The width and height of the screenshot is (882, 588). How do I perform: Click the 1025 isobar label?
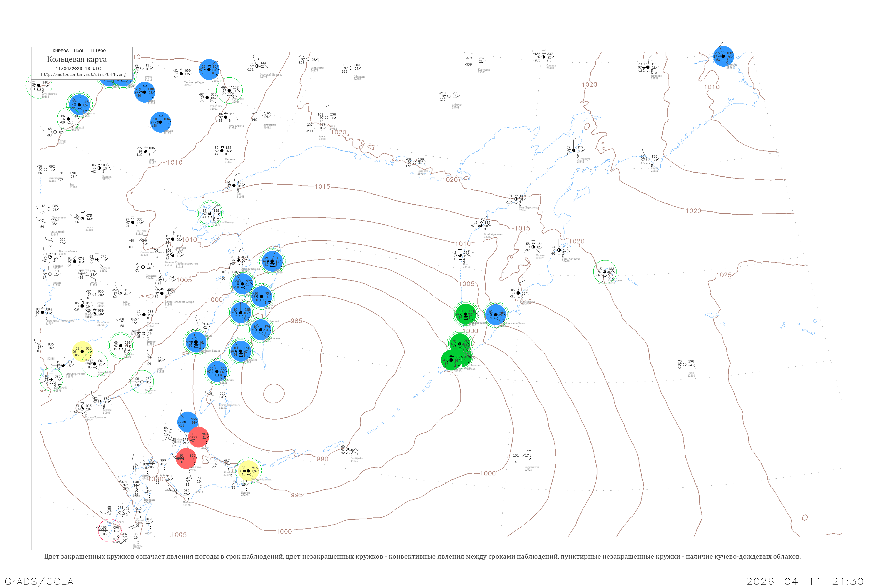pyautogui.click(x=724, y=275)
